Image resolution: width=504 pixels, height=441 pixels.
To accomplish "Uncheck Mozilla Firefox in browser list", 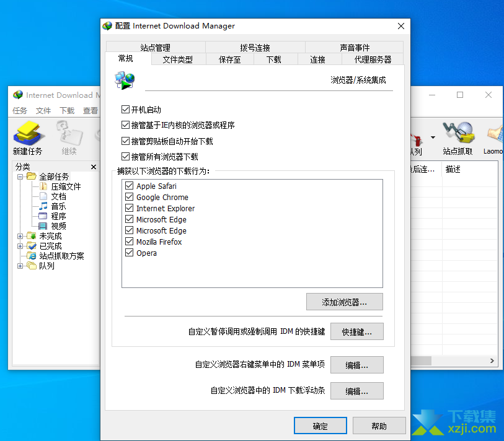I will (129, 242).
